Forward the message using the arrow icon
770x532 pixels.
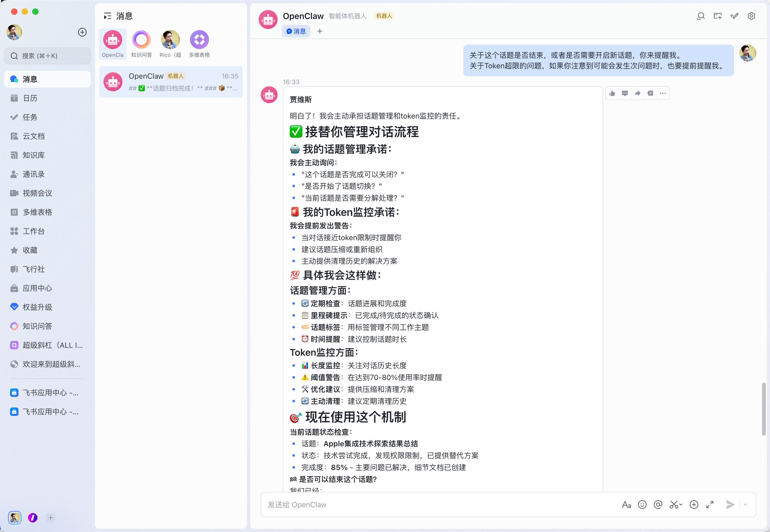tap(637, 93)
